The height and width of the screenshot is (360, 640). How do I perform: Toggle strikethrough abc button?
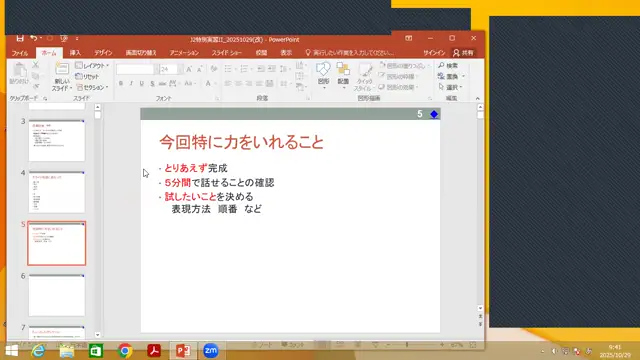pyautogui.click(x=162, y=83)
